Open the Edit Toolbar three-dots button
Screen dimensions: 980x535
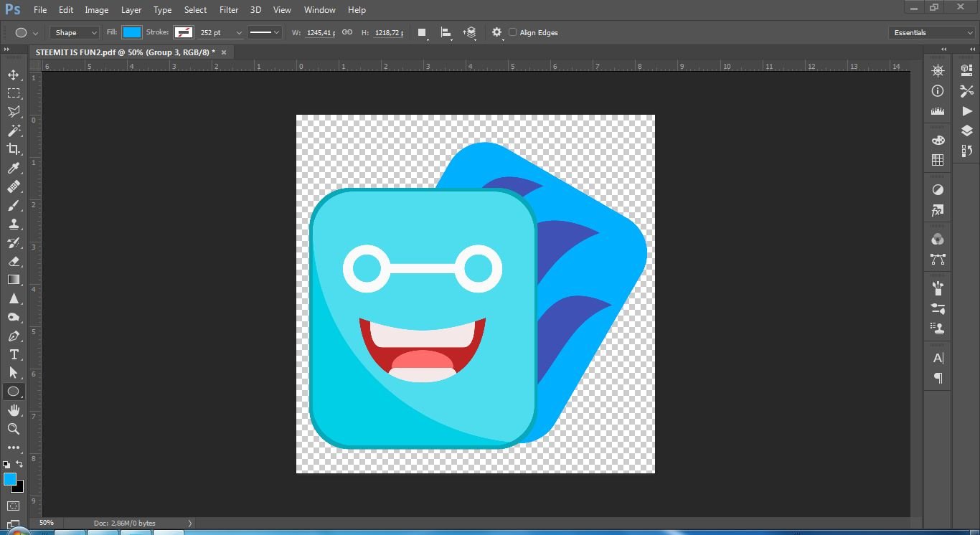point(14,448)
